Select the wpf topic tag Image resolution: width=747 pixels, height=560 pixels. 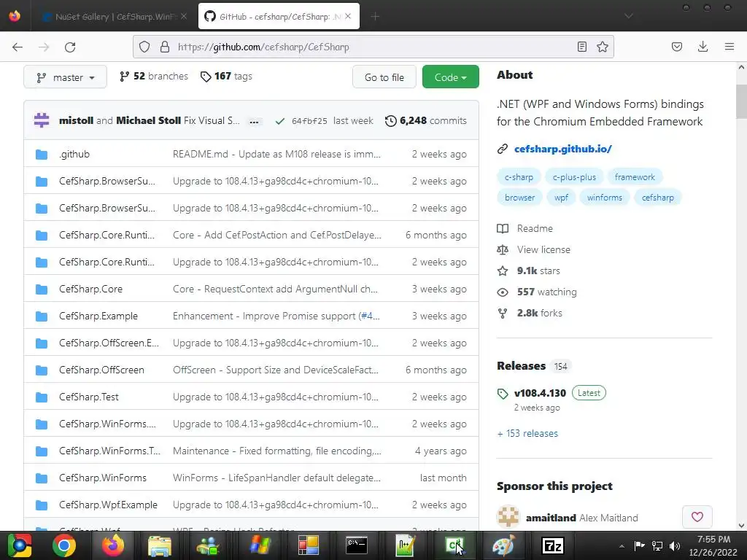(561, 198)
